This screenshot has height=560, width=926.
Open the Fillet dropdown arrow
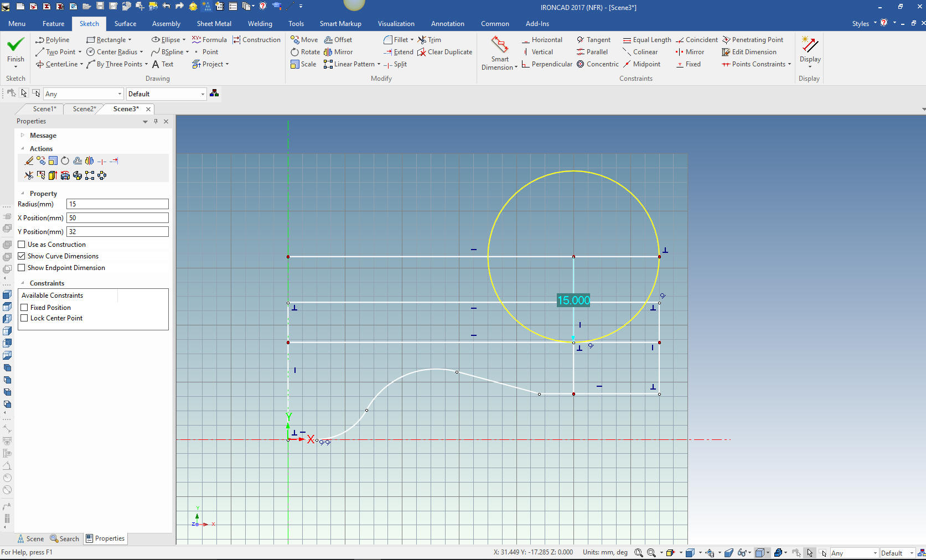[412, 40]
